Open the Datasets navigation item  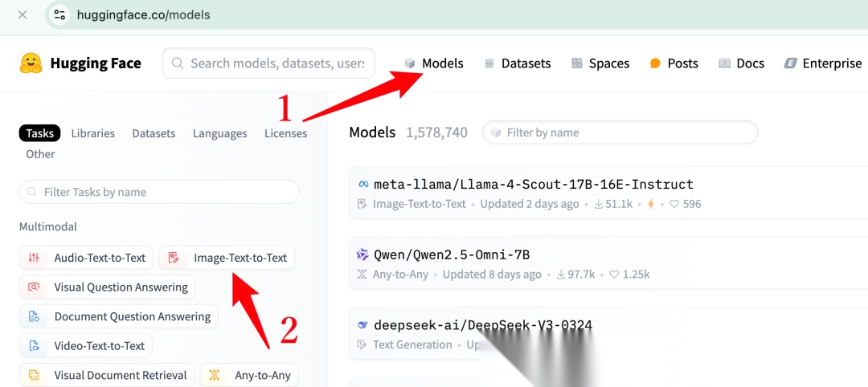pyautogui.click(x=518, y=63)
